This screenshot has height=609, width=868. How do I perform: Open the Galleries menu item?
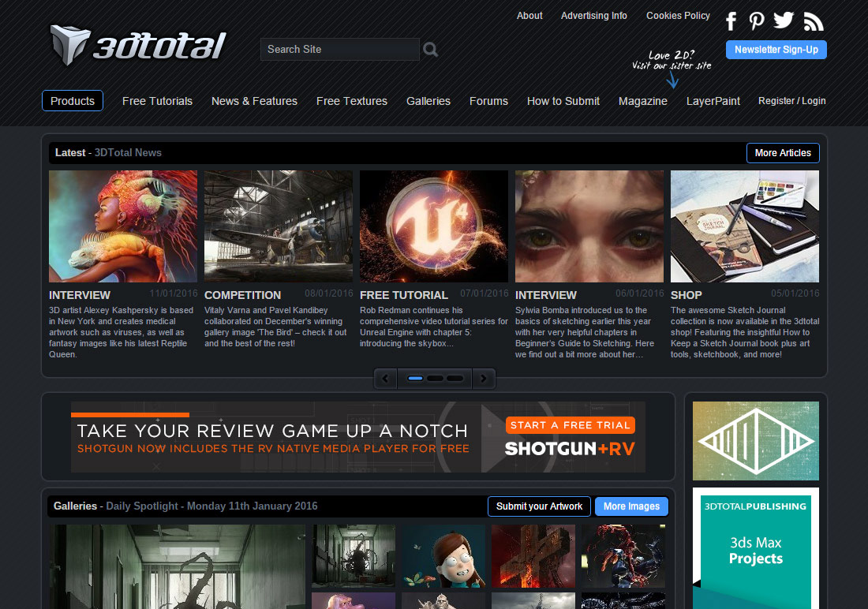click(428, 101)
